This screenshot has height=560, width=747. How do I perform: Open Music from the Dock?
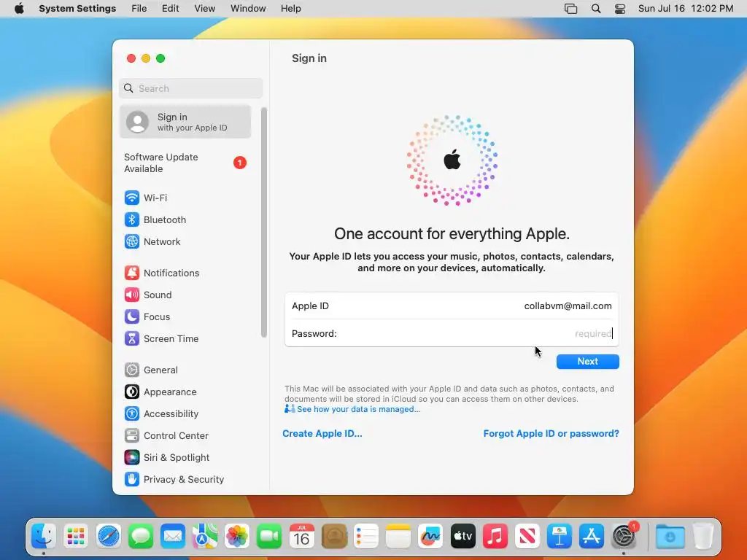click(495, 537)
